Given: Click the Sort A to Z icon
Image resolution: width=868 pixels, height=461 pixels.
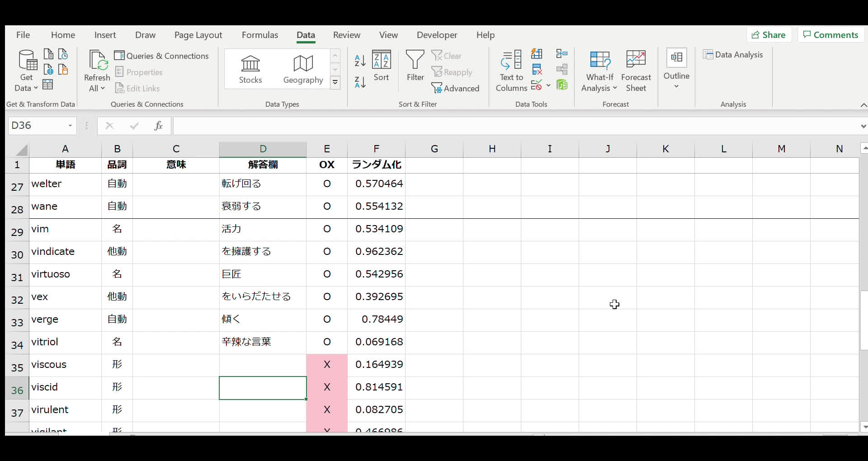Looking at the screenshot, I should tap(360, 61).
